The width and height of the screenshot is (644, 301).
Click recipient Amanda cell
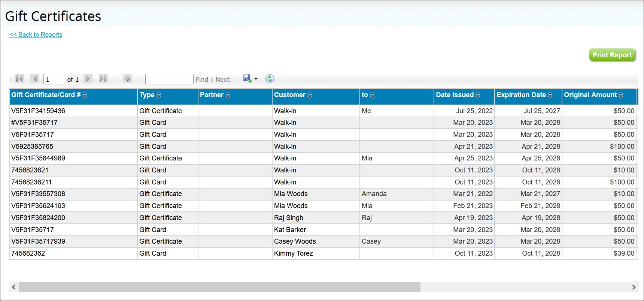pos(397,194)
